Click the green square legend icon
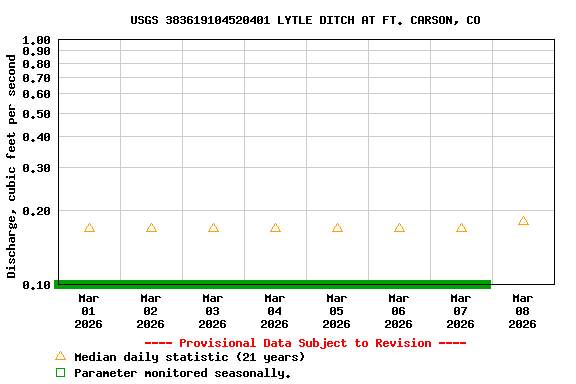This screenshot has width=576, height=384. [61, 373]
